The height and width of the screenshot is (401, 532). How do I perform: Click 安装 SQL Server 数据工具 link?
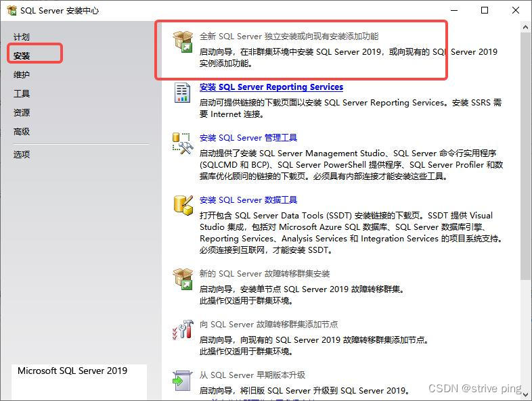(248, 200)
